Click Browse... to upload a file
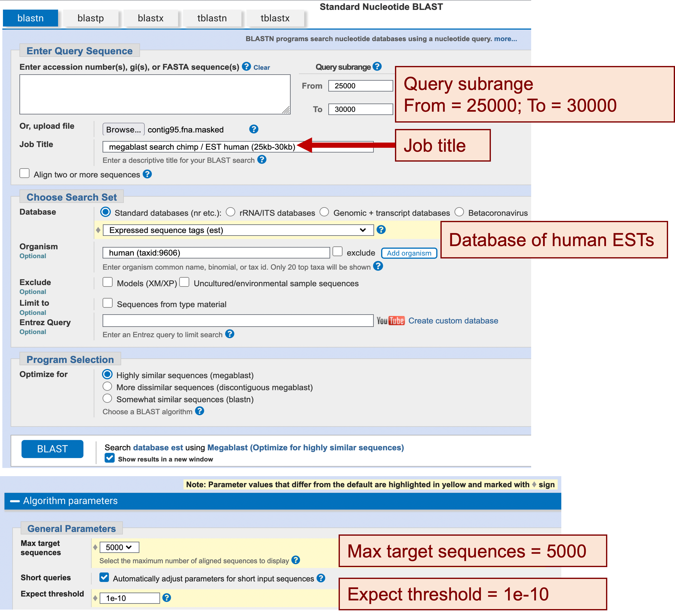Screen dimensions: 675x616 coord(124,129)
